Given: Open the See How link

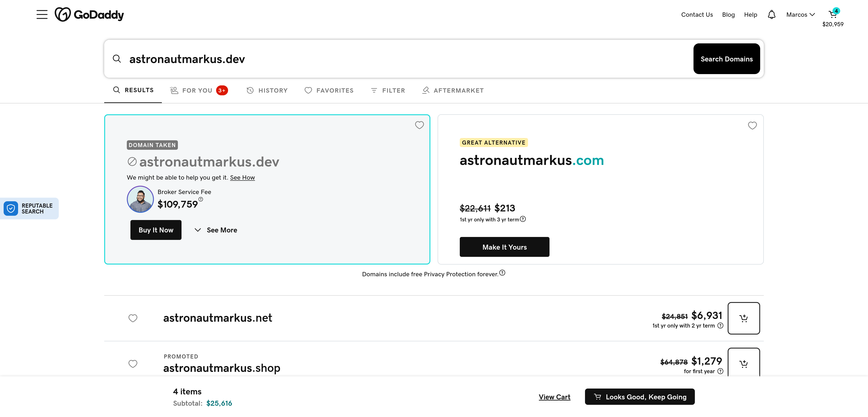Looking at the screenshot, I should tap(242, 177).
